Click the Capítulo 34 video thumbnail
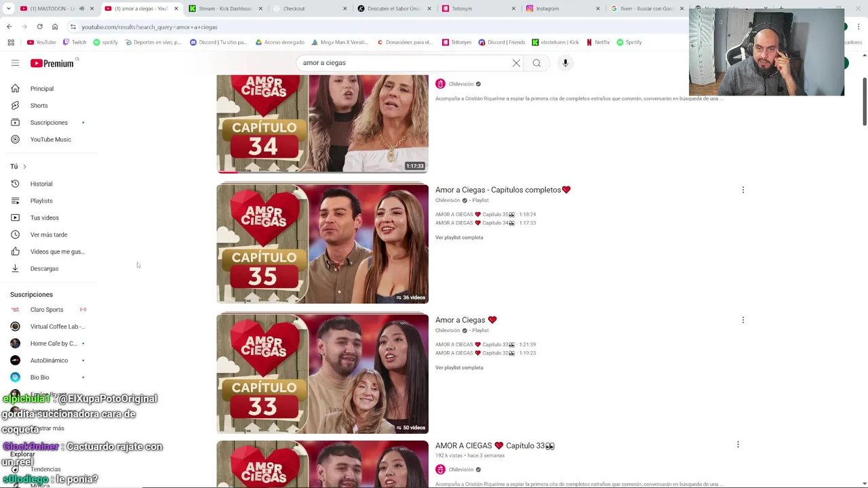868x488 pixels. click(x=322, y=124)
